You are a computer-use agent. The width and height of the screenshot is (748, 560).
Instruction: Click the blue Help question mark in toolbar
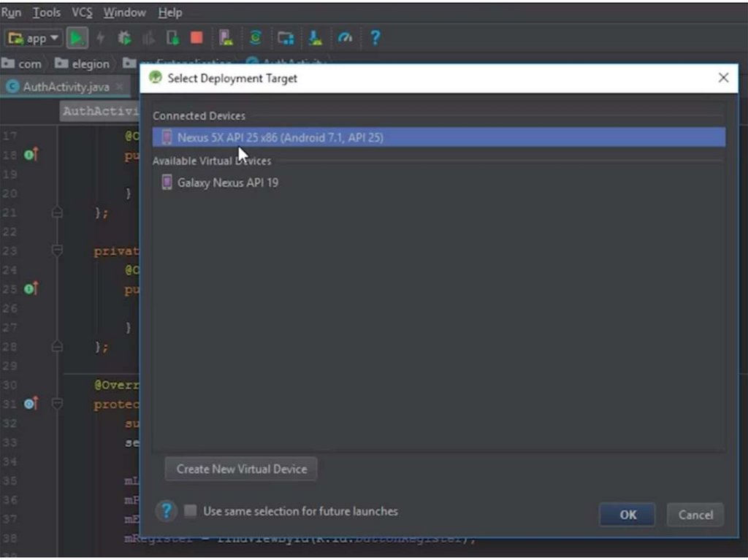coord(375,38)
